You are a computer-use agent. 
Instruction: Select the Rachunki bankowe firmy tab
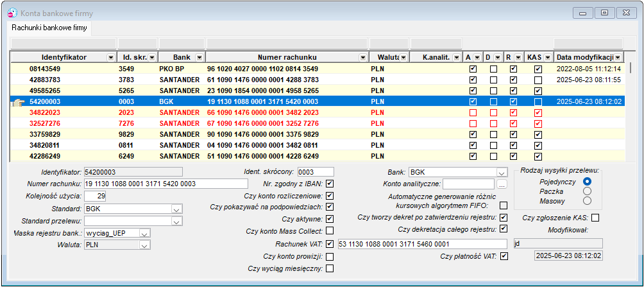pyautogui.click(x=49, y=28)
